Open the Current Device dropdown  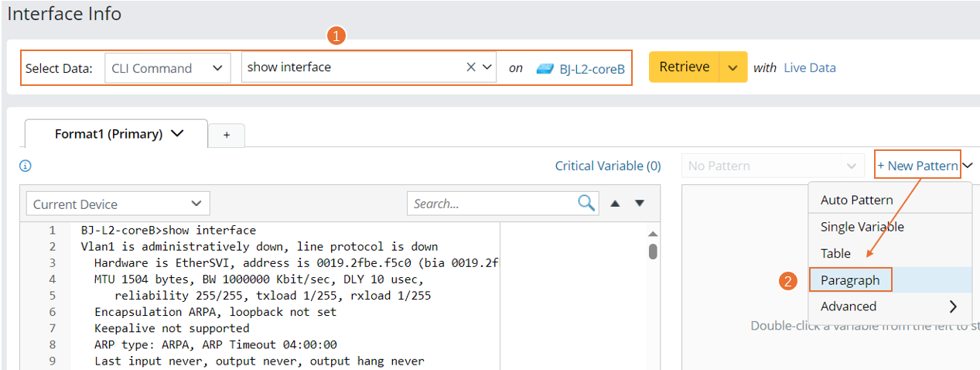pyautogui.click(x=118, y=204)
